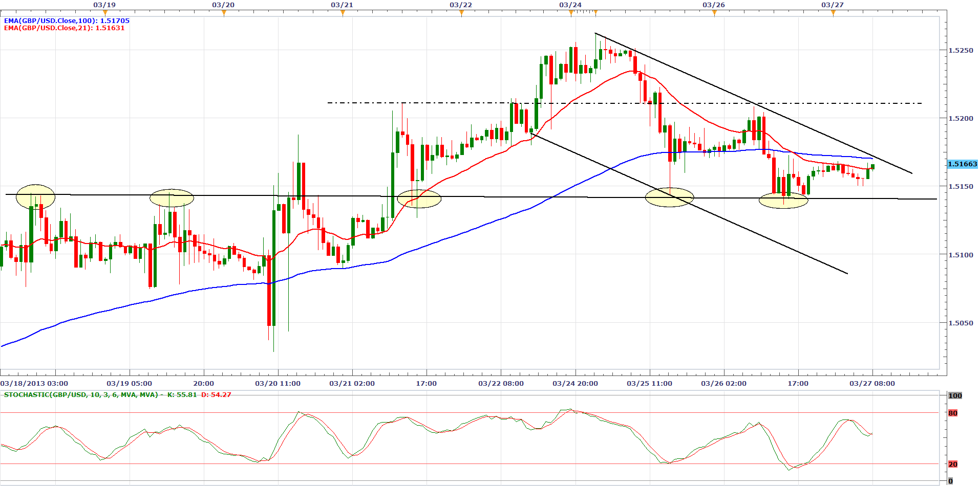980x486 pixels.
Task: Click the stochastic 20 level tag
Action: tap(953, 465)
